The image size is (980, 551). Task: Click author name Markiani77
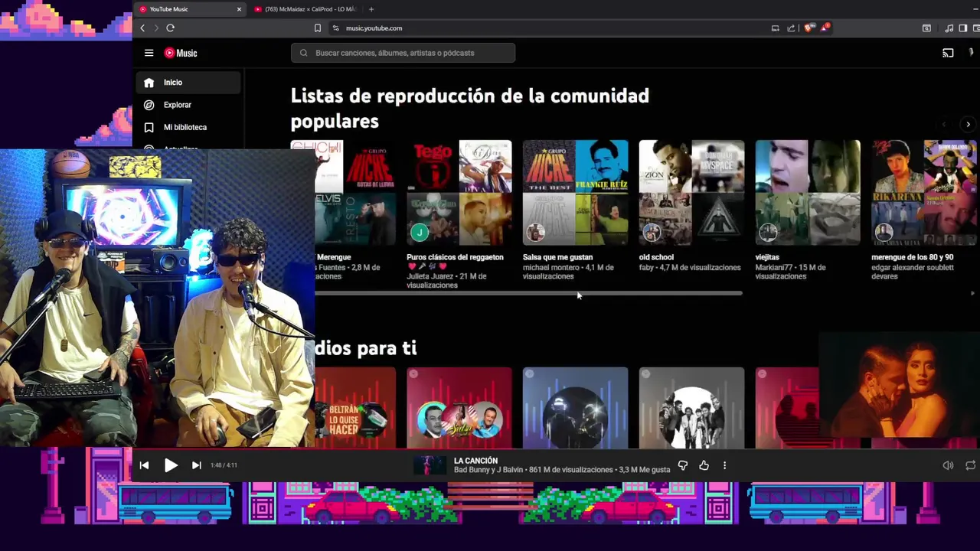click(x=774, y=268)
